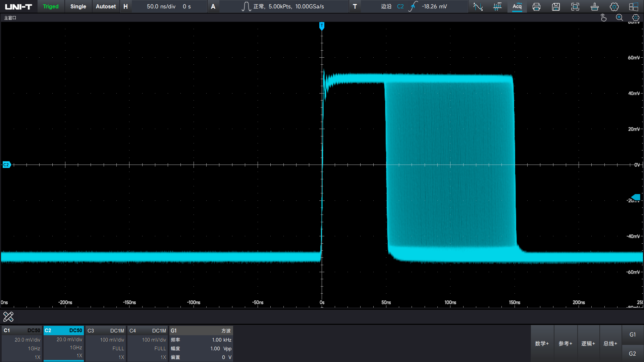The image size is (644, 362).
Task: Select the G1 generator tab
Action: click(633, 335)
